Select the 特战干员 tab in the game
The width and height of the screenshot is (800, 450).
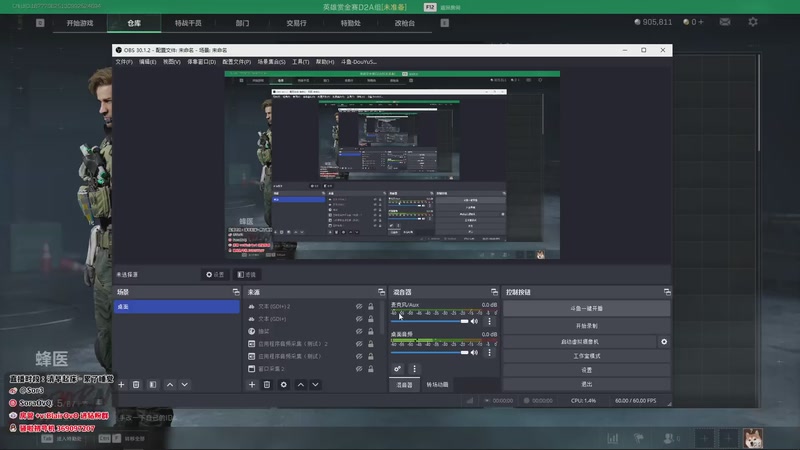pos(188,23)
